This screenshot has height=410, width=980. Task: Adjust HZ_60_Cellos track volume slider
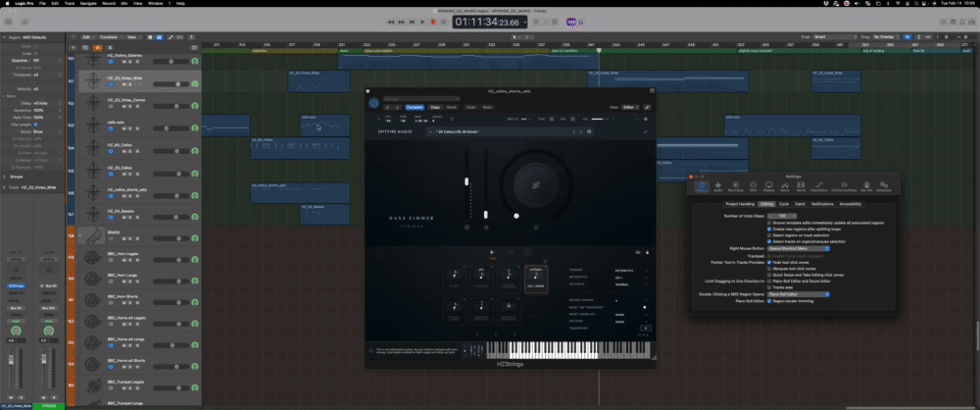pyautogui.click(x=171, y=150)
